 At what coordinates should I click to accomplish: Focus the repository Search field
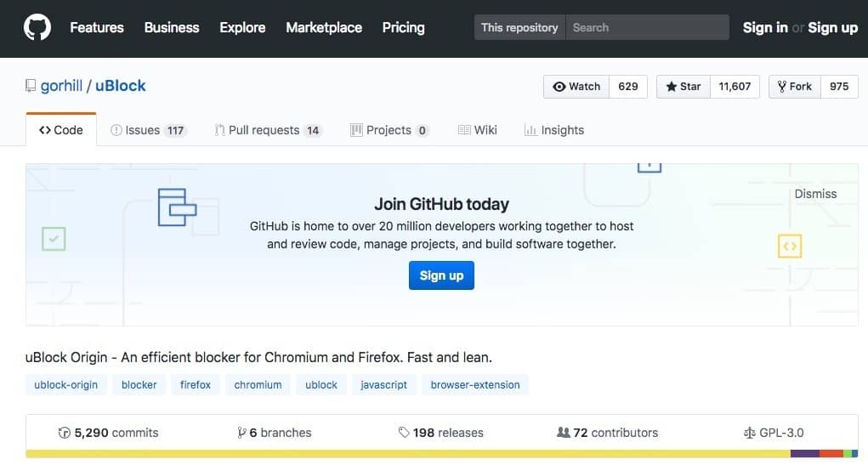(x=647, y=28)
